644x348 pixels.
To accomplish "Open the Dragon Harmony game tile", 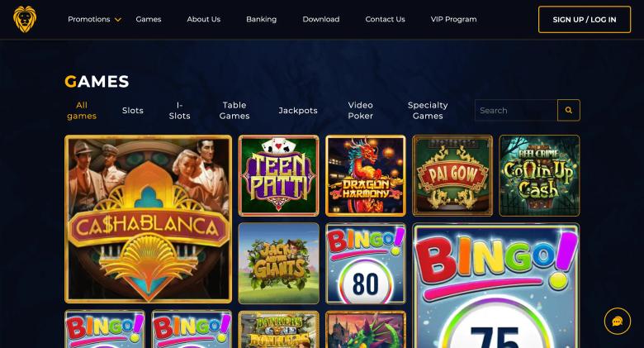I will click(x=366, y=175).
